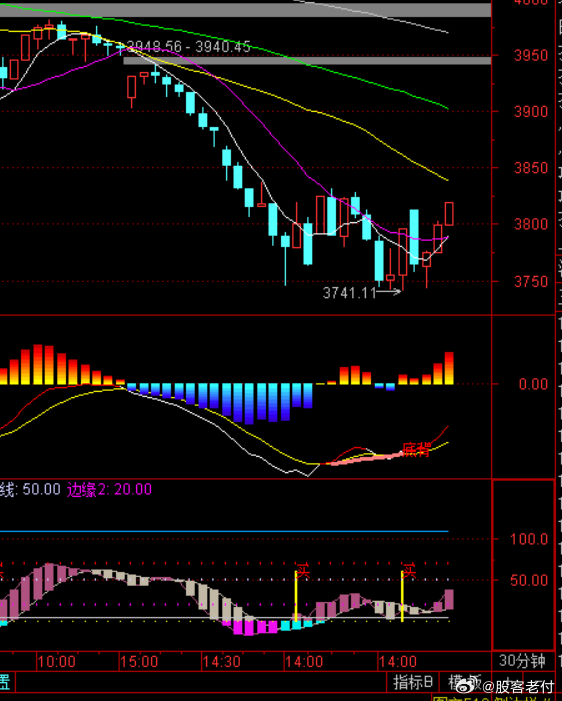
Task: Click the 50.00 indicator line value label
Action: pos(41,489)
